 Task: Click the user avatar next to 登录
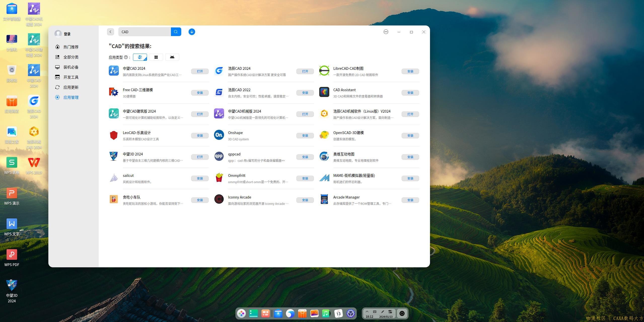[58, 34]
